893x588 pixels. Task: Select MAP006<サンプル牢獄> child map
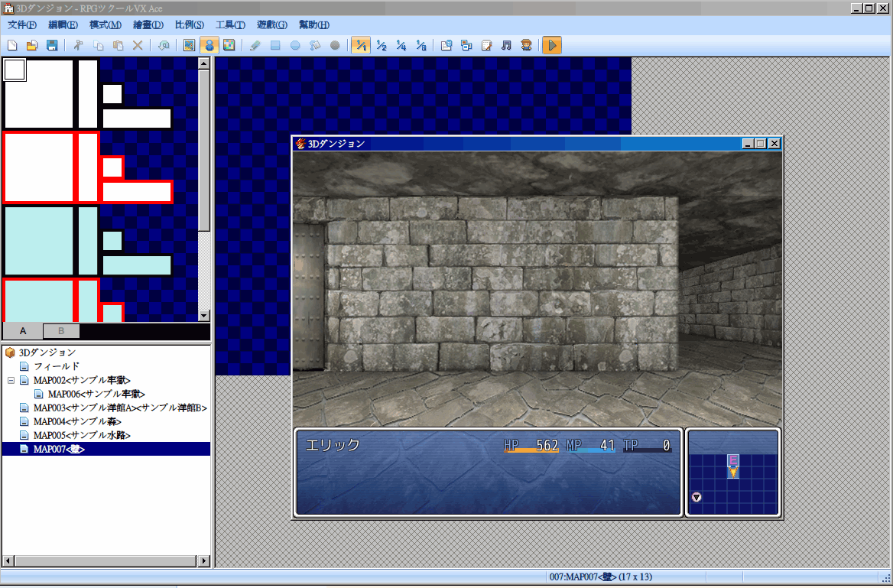pyautogui.click(x=97, y=394)
